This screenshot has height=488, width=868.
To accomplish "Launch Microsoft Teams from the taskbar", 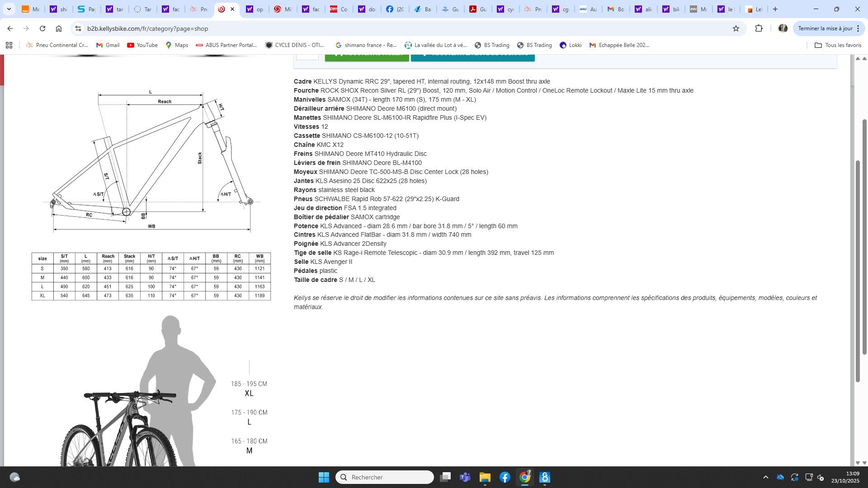I will coord(465,477).
